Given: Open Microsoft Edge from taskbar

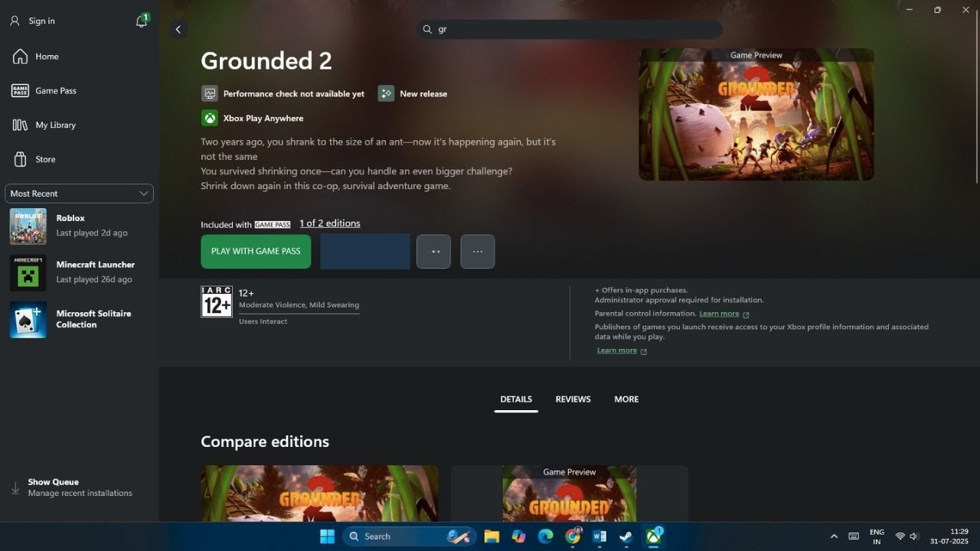Looking at the screenshot, I should click(x=546, y=536).
